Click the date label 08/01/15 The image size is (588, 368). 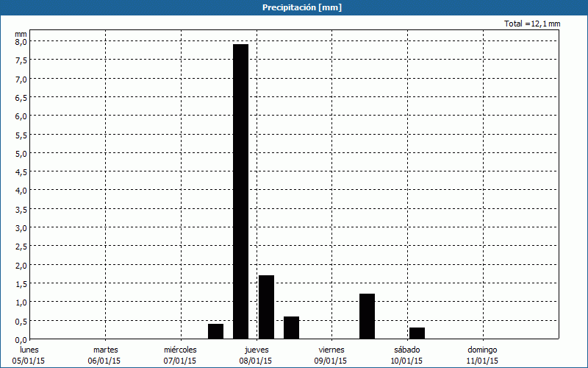pyautogui.click(x=256, y=361)
